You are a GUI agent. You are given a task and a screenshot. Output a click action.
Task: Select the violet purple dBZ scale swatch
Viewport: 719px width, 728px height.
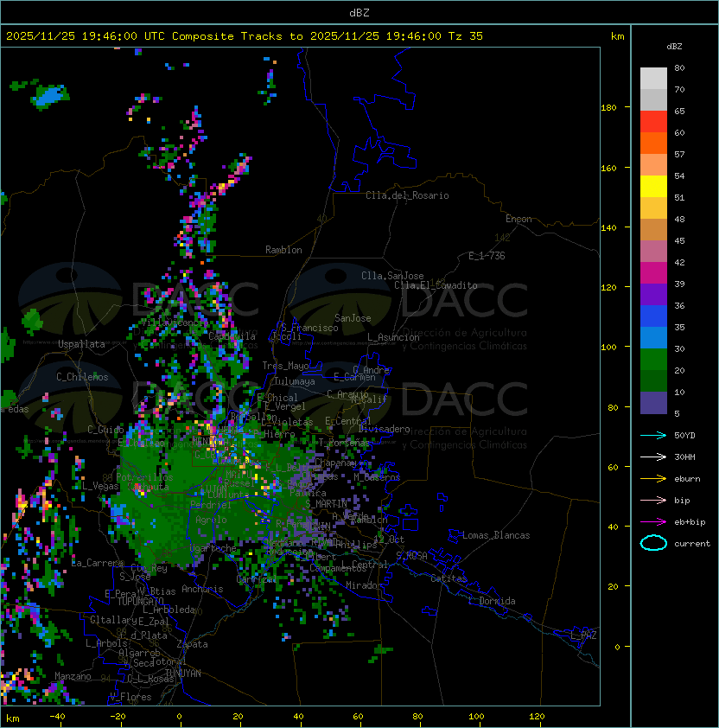tap(653, 295)
